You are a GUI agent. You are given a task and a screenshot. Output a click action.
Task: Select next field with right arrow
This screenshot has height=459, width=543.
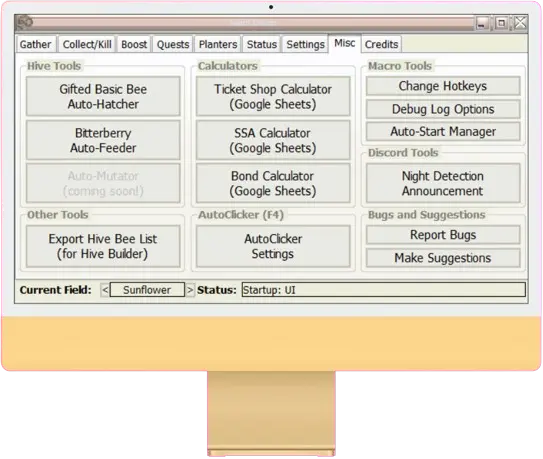(x=190, y=290)
